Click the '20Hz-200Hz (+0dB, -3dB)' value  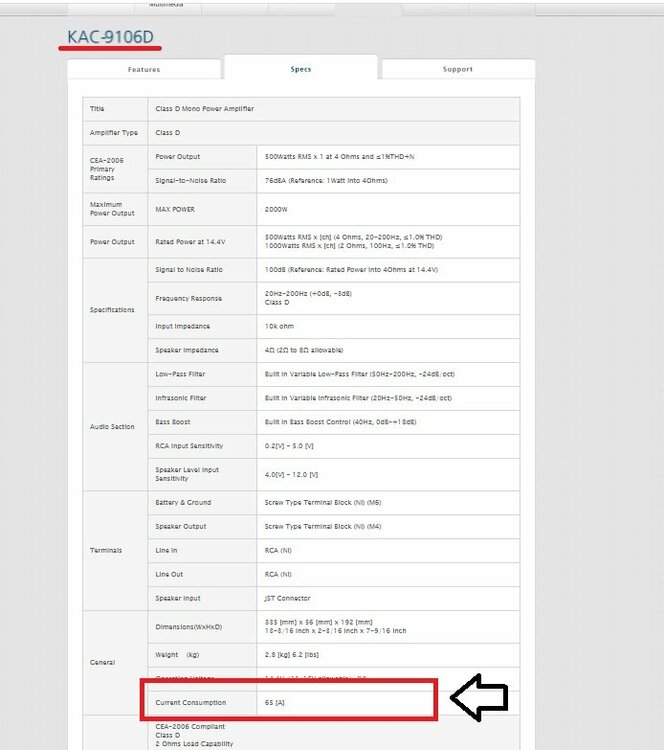click(x=308, y=294)
